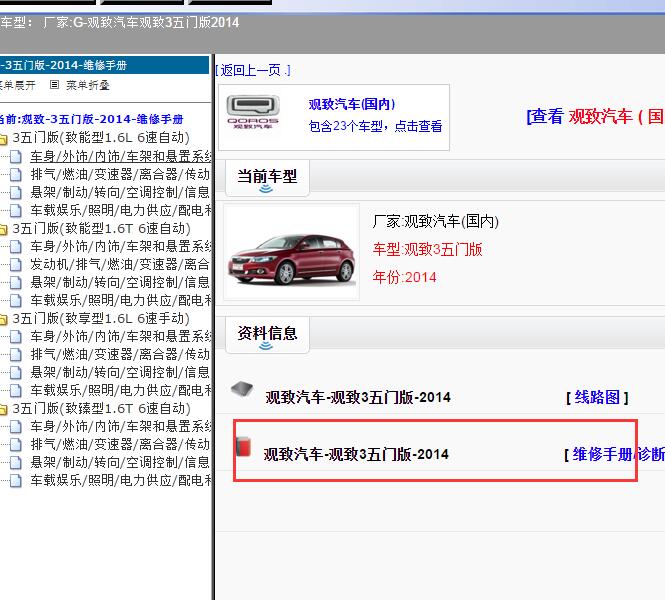Click the grey book icon beside 线路图 row
Screen dimensions: 665x600
click(x=242, y=388)
